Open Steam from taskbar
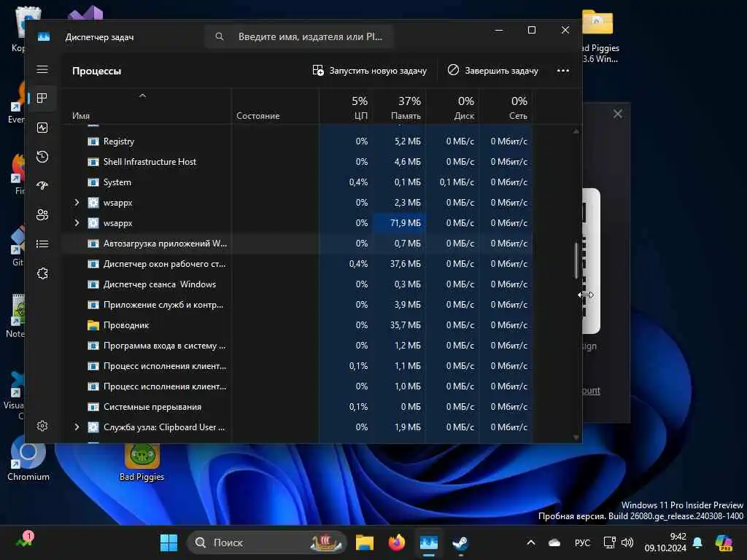This screenshot has height=560, width=747. coord(460,542)
